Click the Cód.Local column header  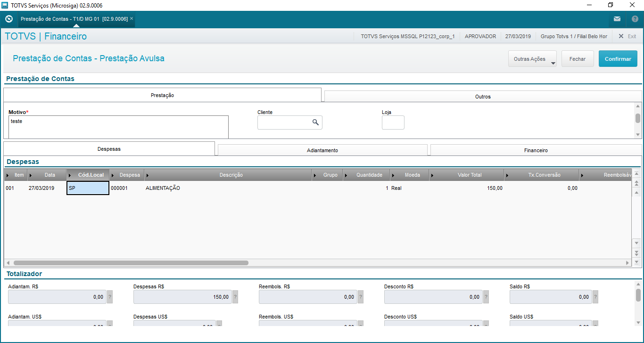click(x=88, y=175)
